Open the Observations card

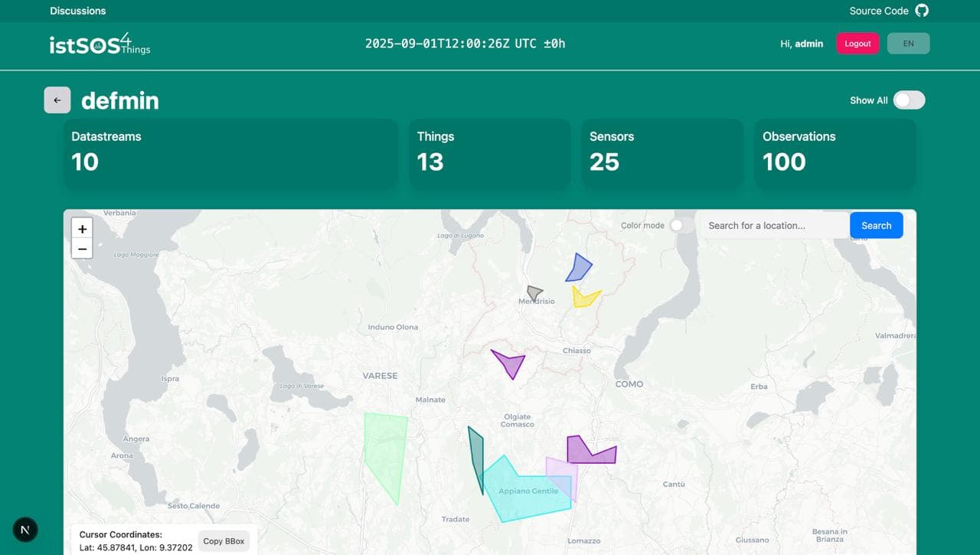[835, 153]
